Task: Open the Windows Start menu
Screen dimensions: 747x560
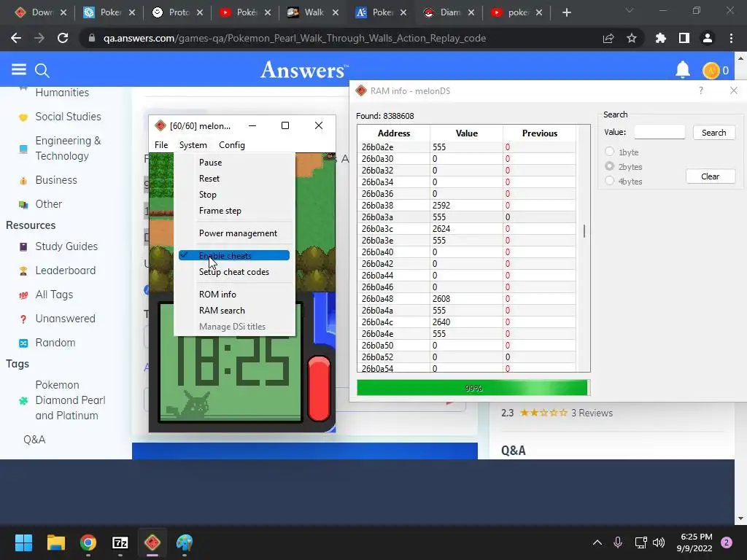Action: tap(23, 542)
